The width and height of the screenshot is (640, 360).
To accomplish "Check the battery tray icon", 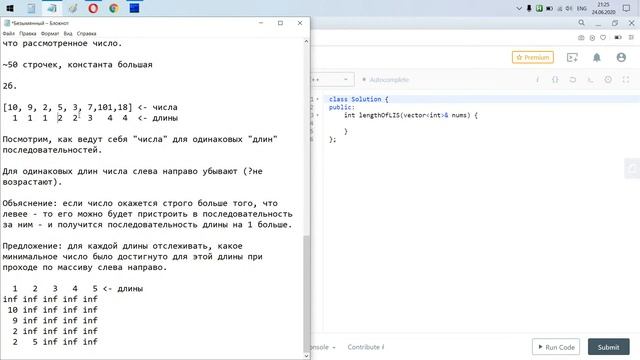I will pos(549,8).
